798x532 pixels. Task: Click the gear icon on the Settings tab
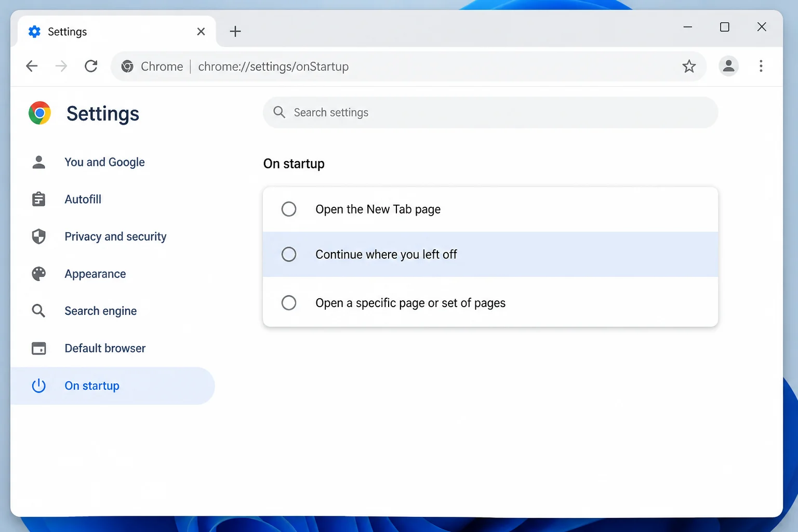(34, 32)
